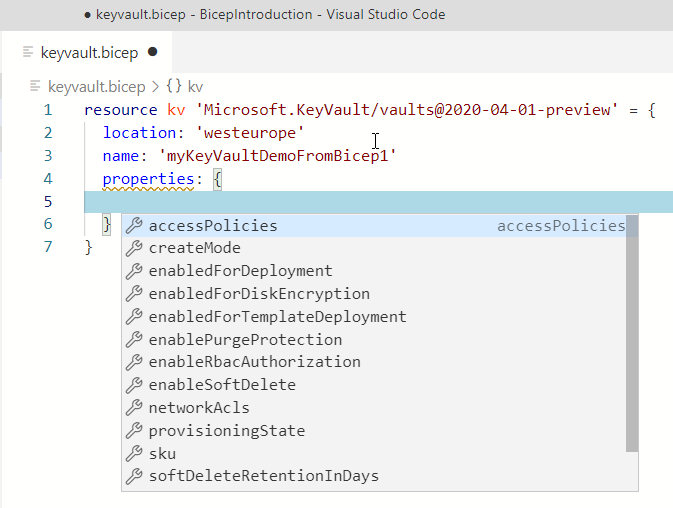This screenshot has width=673, height=508.
Task: Click the wrench icon next to createMode
Action: point(134,249)
